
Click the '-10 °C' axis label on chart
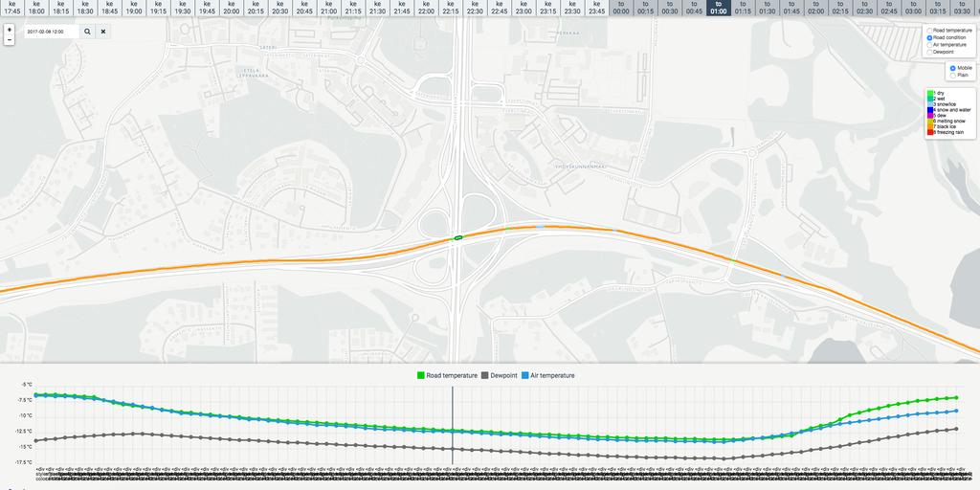pos(26,415)
